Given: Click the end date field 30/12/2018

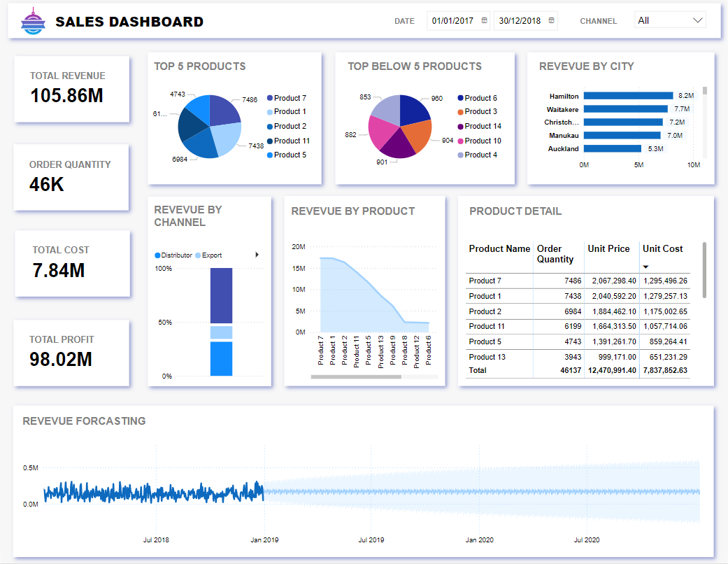Looking at the screenshot, I should [x=520, y=21].
